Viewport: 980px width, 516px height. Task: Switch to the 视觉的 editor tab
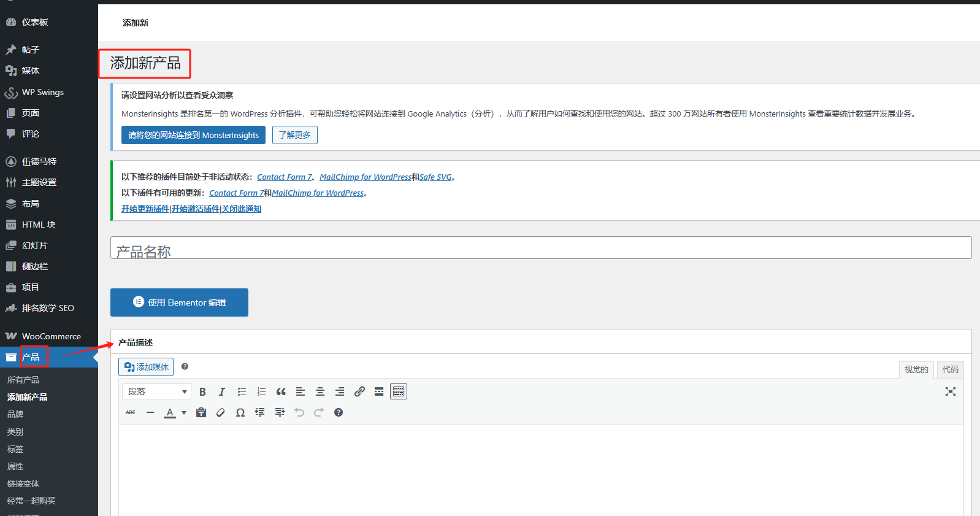916,369
